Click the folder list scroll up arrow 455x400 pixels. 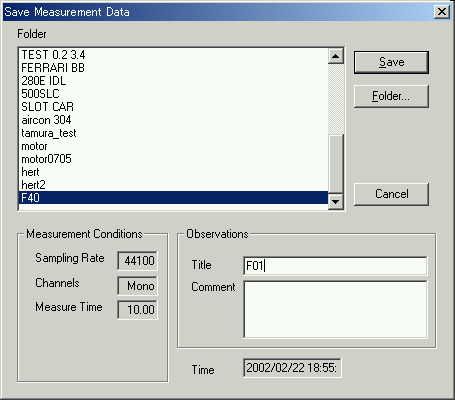336,56
